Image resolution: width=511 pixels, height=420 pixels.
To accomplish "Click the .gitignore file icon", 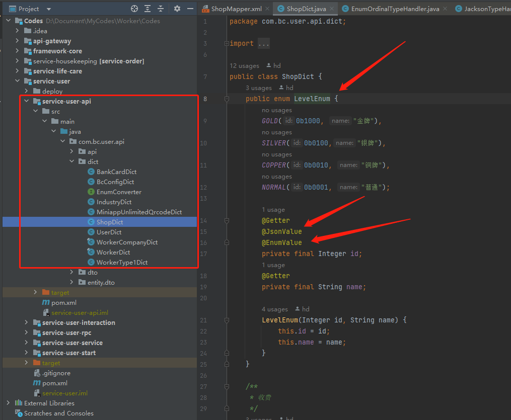I will 37,373.
